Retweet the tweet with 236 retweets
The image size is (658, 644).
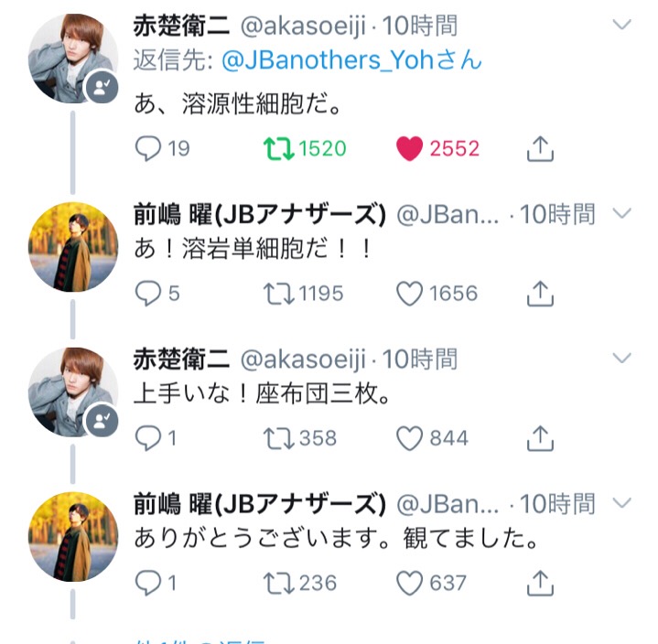tap(277, 582)
